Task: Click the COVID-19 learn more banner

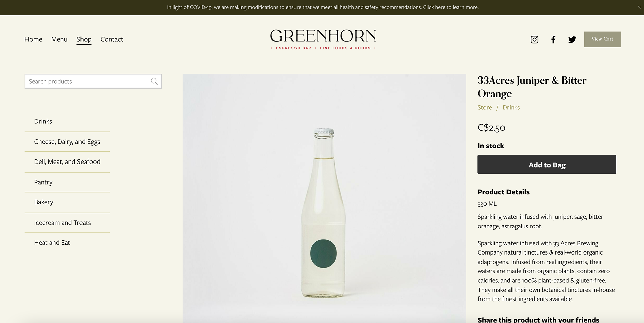Action: point(323,7)
